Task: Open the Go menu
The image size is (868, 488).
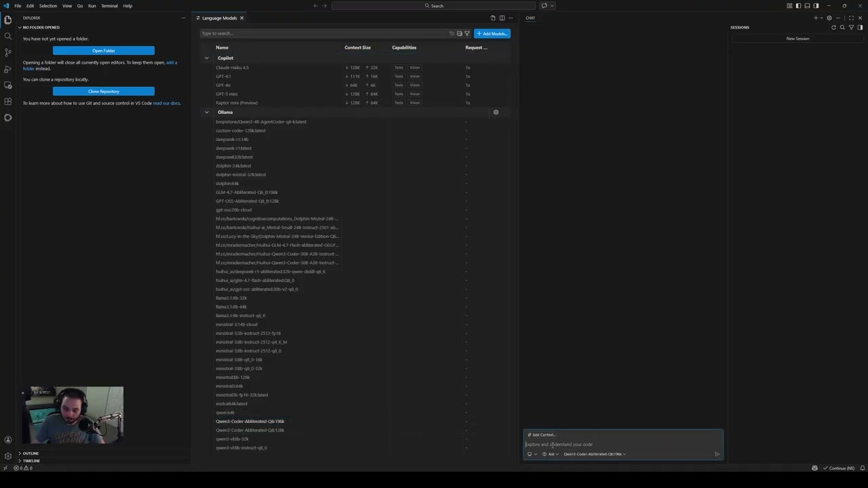Action: point(80,5)
